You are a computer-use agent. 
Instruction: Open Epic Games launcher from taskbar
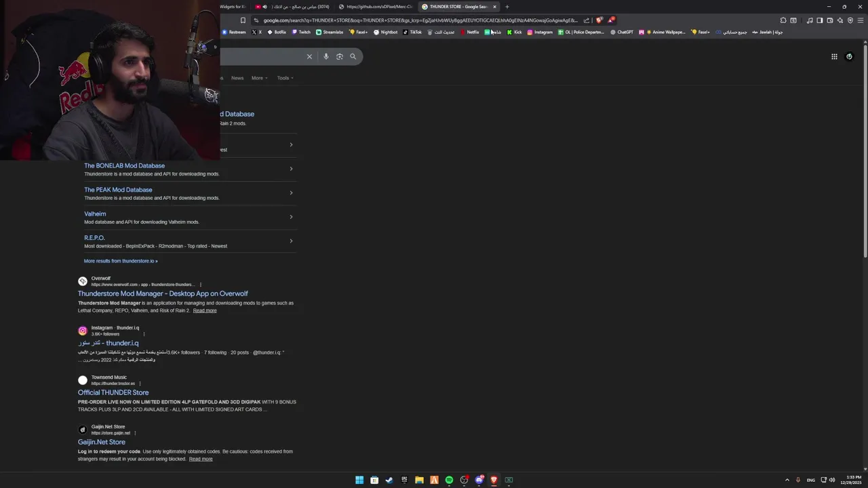(x=404, y=480)
